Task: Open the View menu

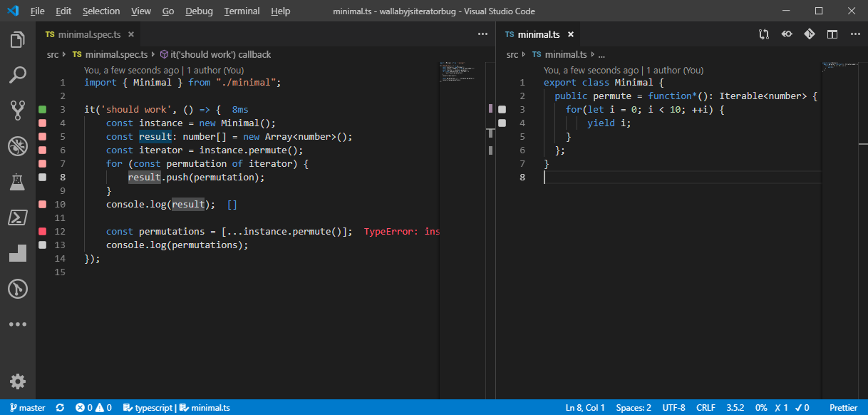Action: pyautogui.click(x=141, y=11)
